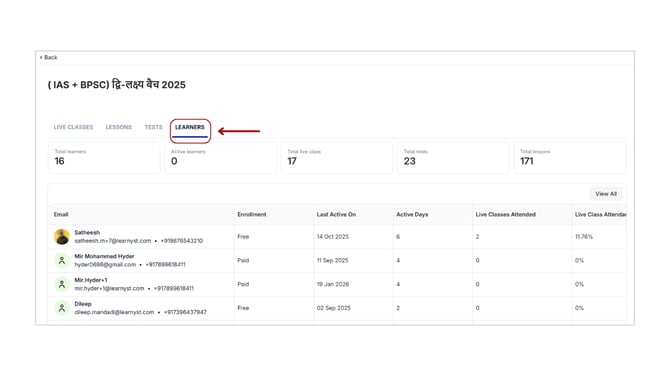Click the learner name Dileep
Screen dimensions: 670x376
[x=83, y=304]
